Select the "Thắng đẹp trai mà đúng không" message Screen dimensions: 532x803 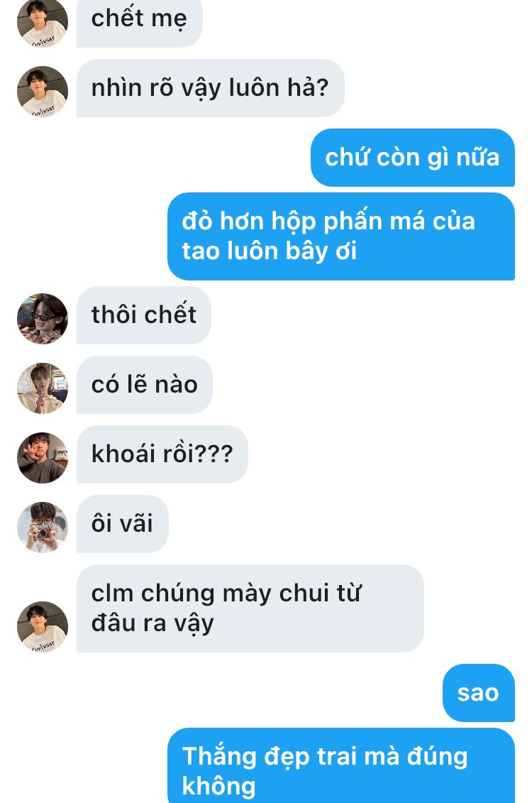point(340,765)
